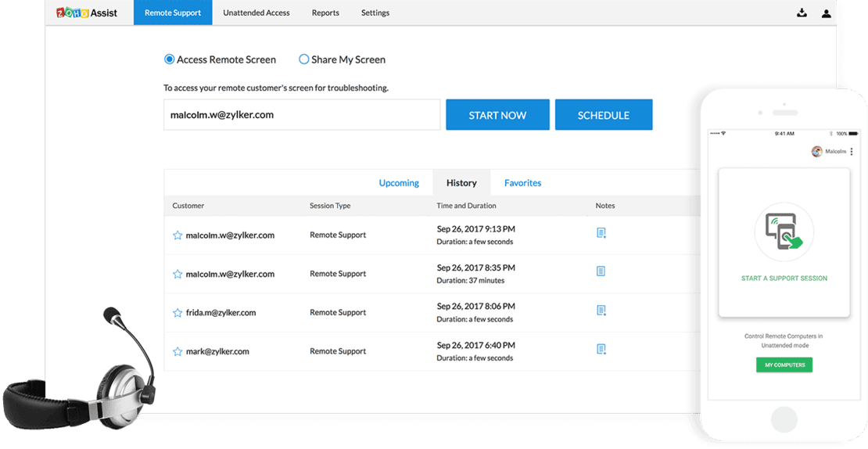The image size is (868, 449).
Task: Click the customer email input field
Action: (x=302, y=115)
